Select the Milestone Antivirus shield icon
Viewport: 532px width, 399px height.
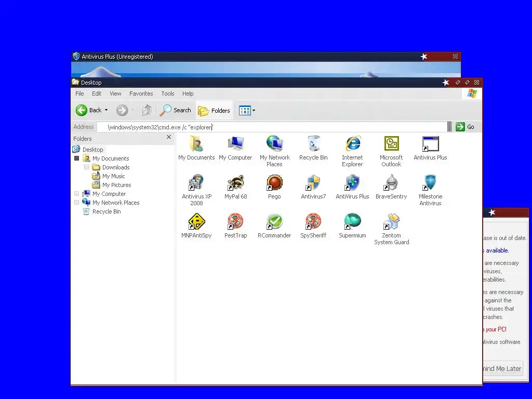tap(430, 182)
